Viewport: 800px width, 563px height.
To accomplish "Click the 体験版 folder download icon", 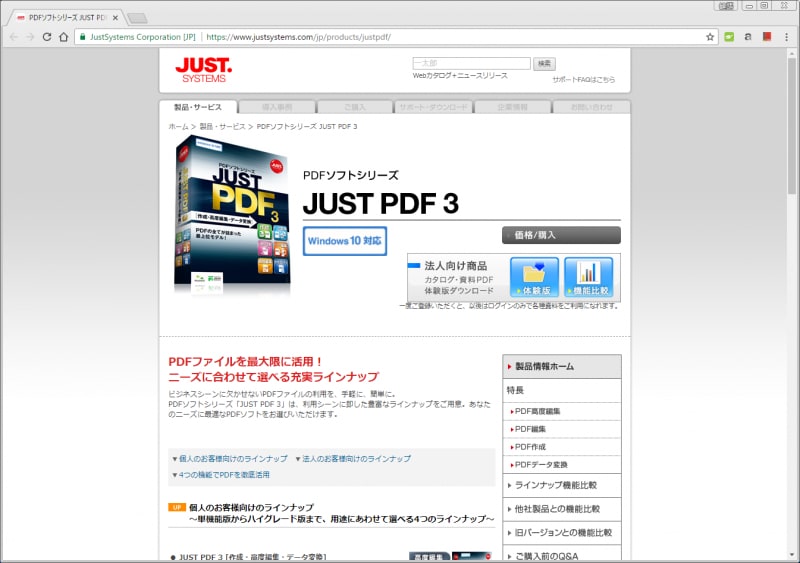I will pyautogui.click(x=534, y=277).
